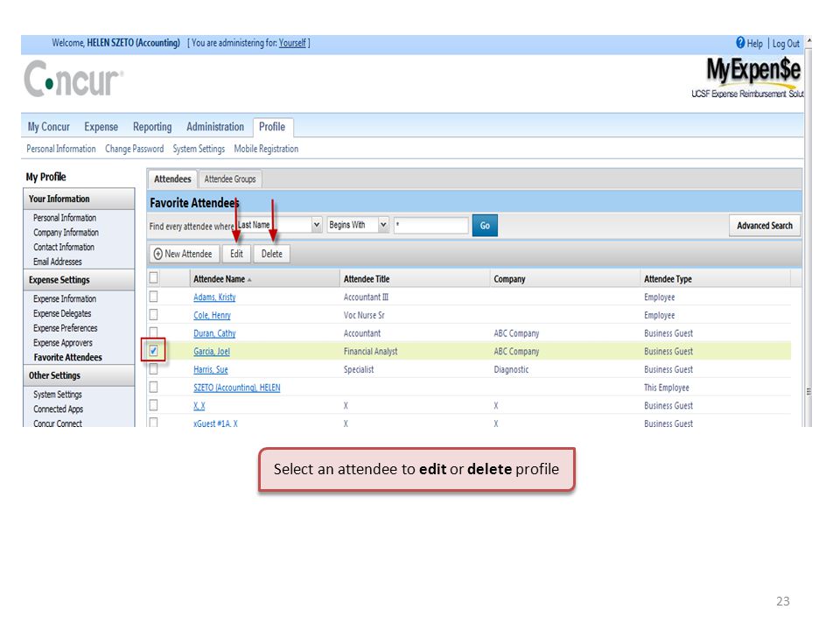Open the SZETO (Accounting), HELEN link

[237, 388]
